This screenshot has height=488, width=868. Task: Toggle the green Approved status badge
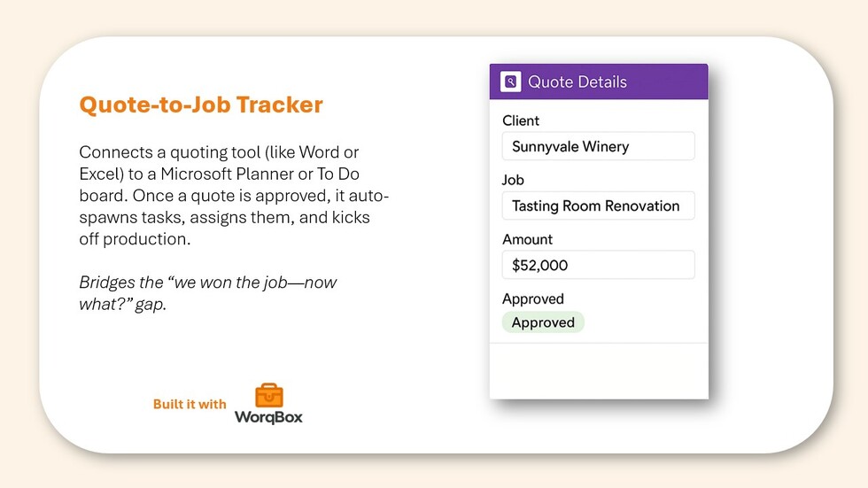click(543, 322)
